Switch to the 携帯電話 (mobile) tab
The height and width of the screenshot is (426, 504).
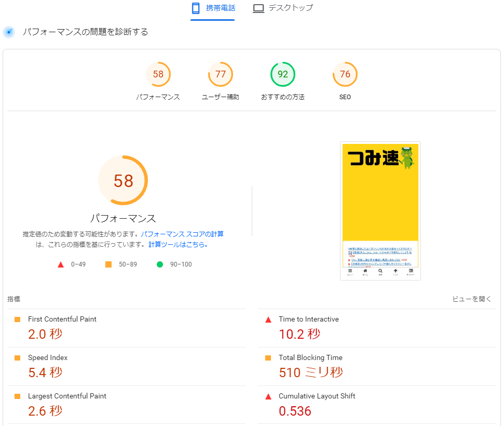212,9
